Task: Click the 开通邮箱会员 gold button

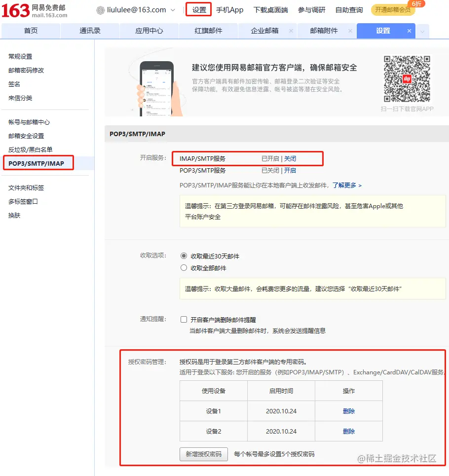Action: 393,10
